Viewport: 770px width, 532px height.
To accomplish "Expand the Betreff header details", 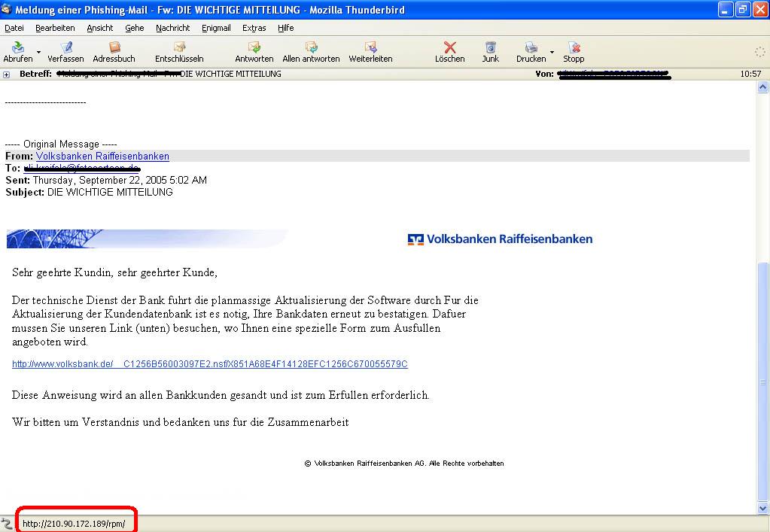I will (6, 74).
